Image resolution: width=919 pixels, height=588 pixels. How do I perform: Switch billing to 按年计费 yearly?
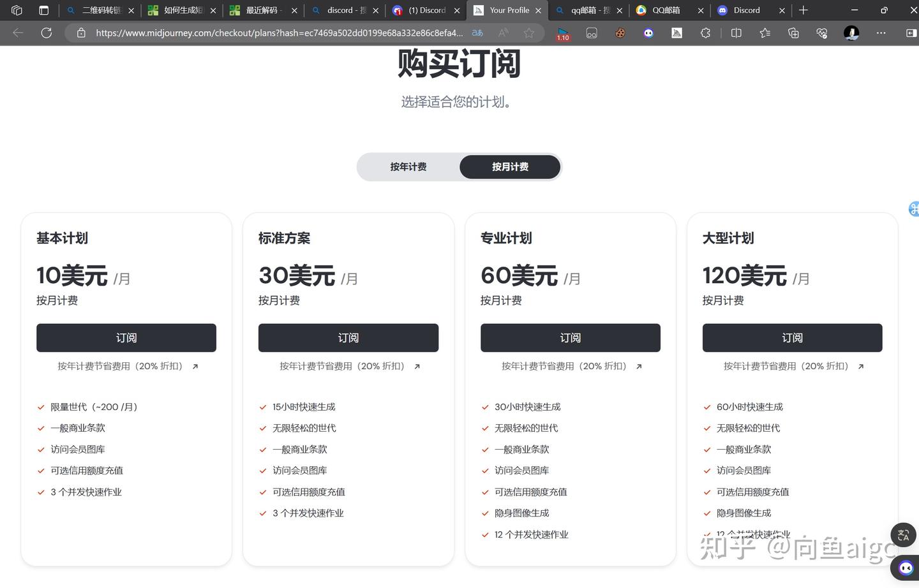(x=408, y=167)
